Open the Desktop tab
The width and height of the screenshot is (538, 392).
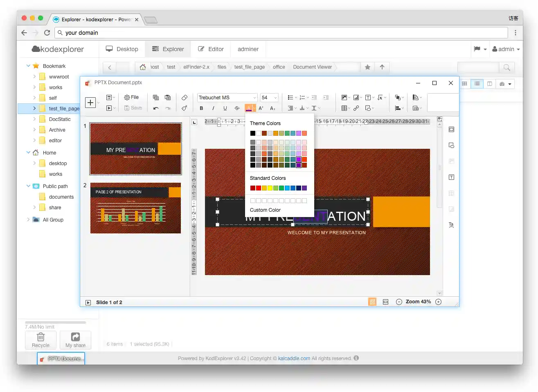point(122,49)
